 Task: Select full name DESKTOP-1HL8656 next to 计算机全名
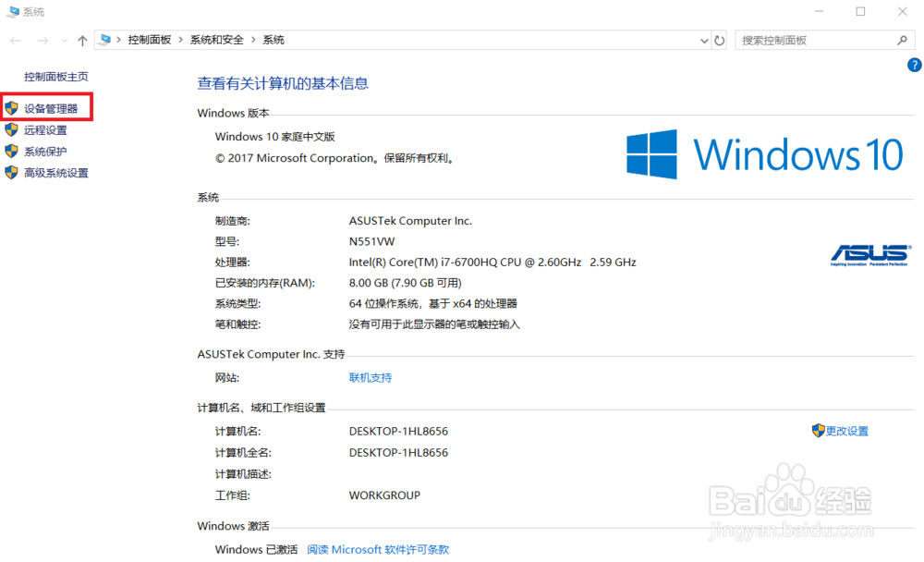[398, 453]
